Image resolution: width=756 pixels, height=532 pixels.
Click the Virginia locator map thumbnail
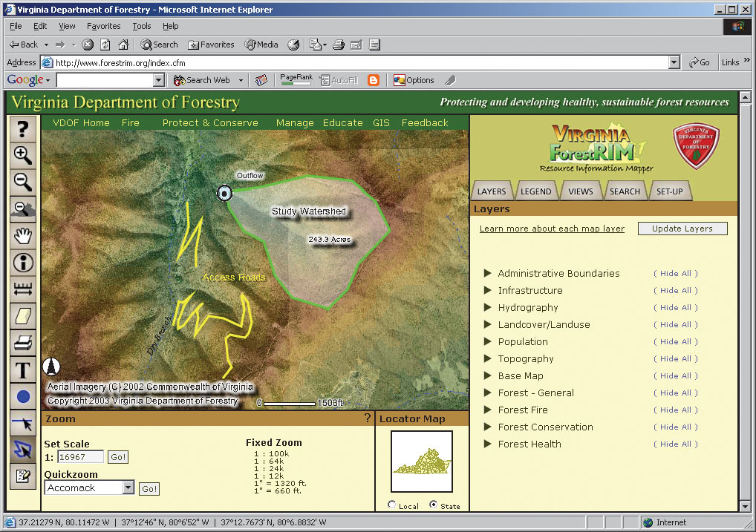(x=421, y=462)
